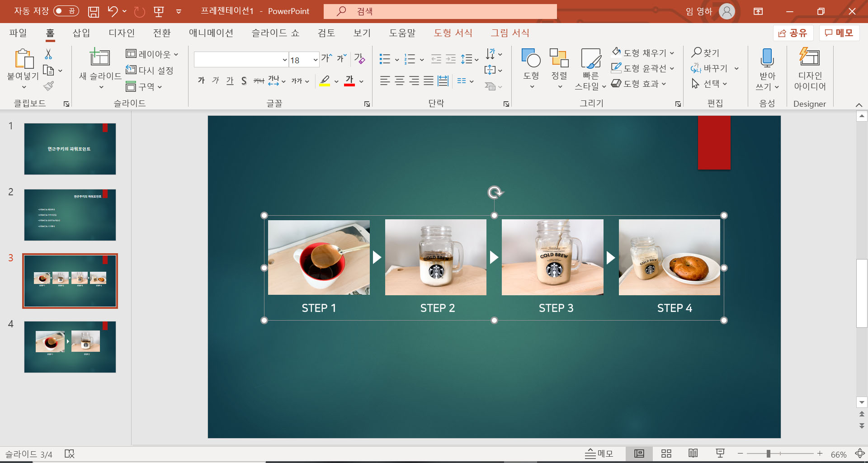Fit slide to current window icon
The height and width of the screenshot is (463, 868).
point(860,454)
